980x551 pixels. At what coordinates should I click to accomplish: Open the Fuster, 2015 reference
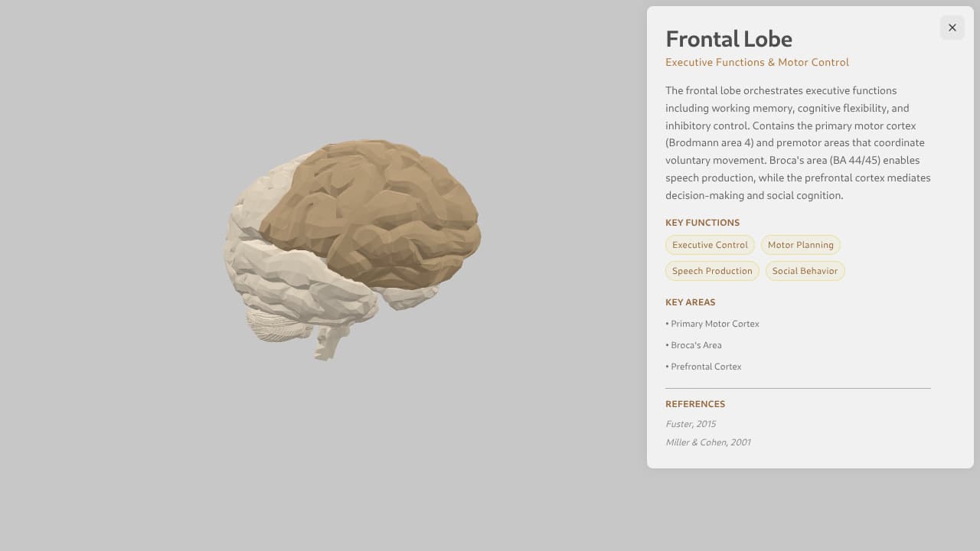coord(691,423)
